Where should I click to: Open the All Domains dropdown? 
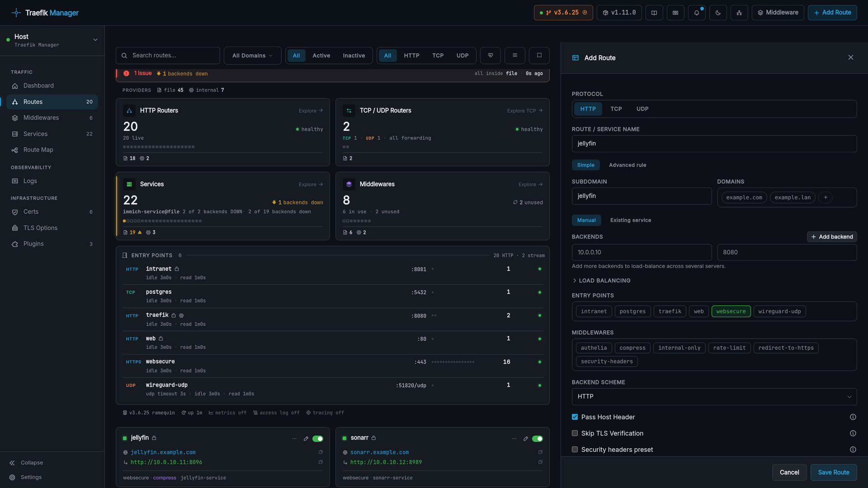(x=253, y=56)
